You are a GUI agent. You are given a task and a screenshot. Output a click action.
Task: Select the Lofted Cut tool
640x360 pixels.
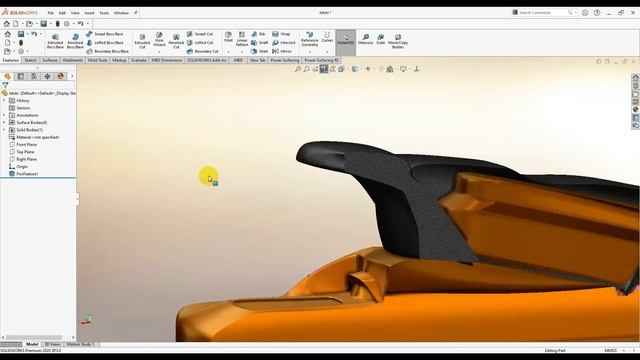(200, 42)
